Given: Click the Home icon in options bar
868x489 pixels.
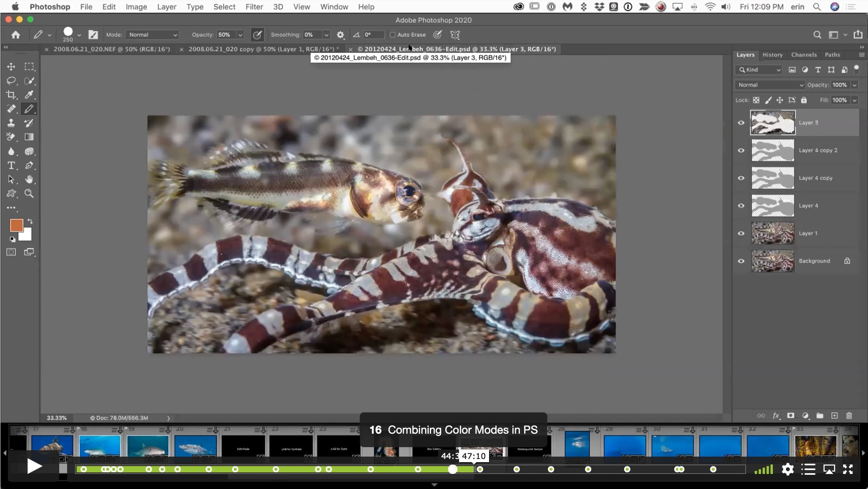Looking at the screenshot, I should (16, 35).
